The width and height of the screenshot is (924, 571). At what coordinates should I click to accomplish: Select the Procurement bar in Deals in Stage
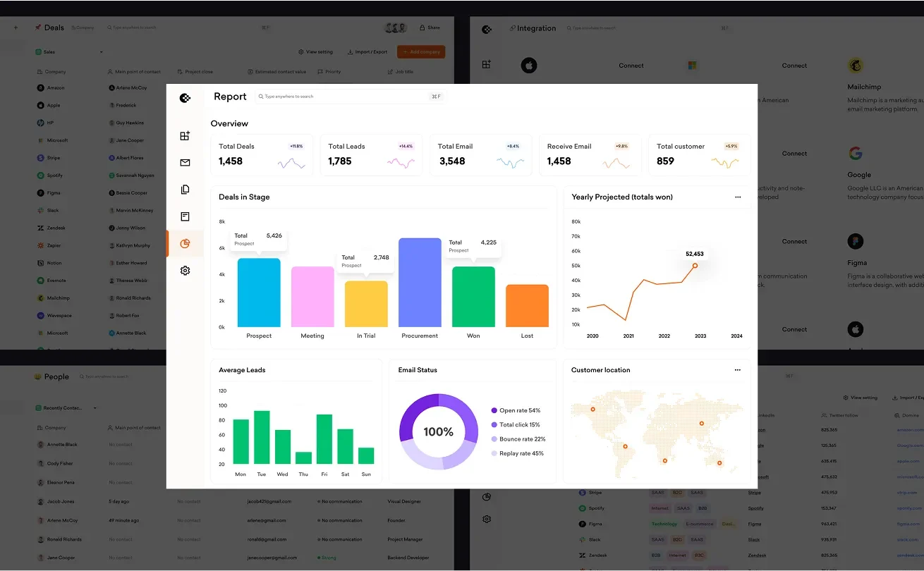click(420, 283)
